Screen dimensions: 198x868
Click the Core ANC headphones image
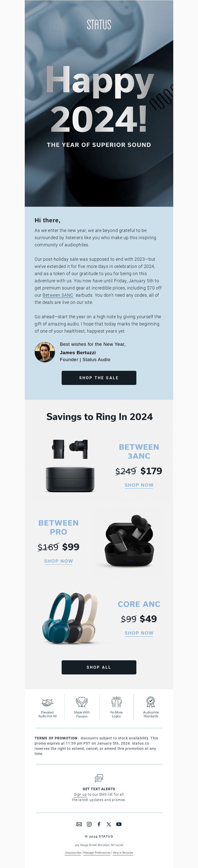tap(71, 618)
